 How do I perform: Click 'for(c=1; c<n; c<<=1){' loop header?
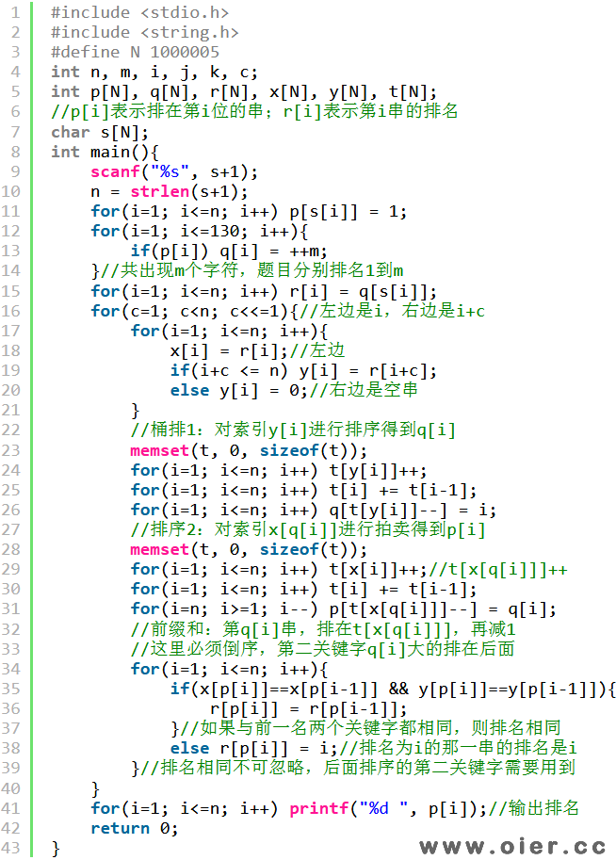tap(194, 311)
